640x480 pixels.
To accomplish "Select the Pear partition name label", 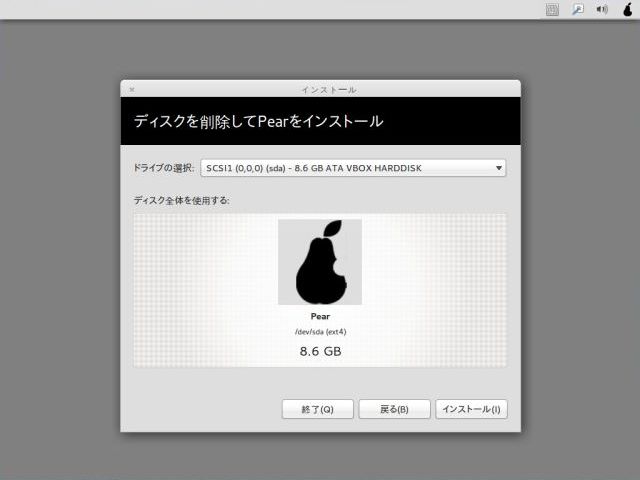I will pyautogui.click(x=320, y=316).
